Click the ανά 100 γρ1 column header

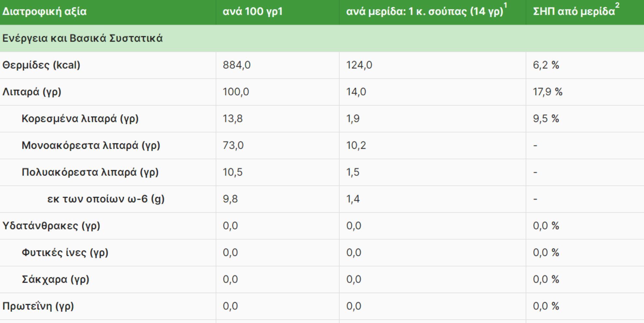click(253, 12)
